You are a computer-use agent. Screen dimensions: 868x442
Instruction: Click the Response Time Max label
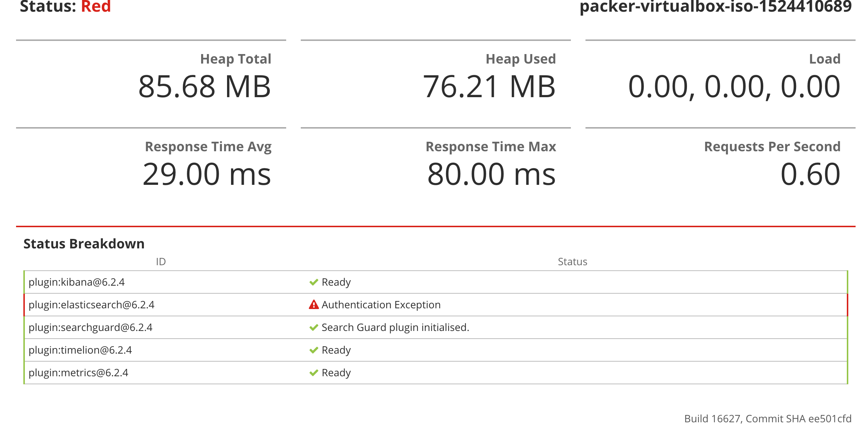coord(491,147)
